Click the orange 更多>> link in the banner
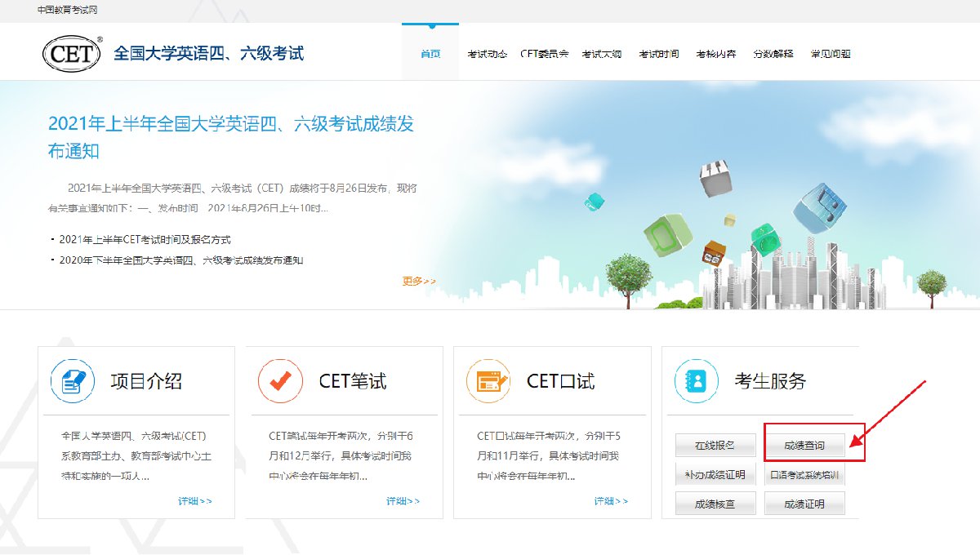Image resolution: width=980 pixels, height=555 pixels. [x=419, y=282]
